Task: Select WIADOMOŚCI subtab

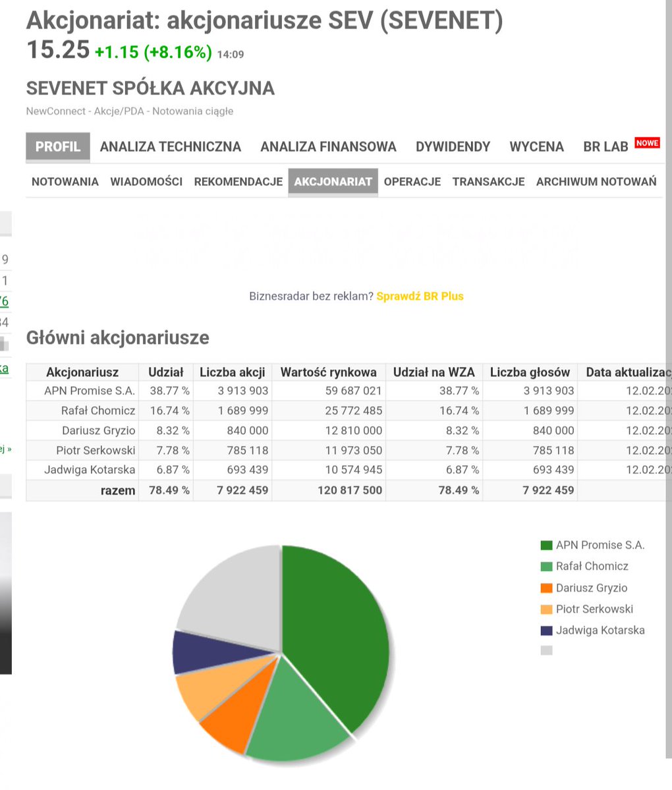Action: pos(146,181)
